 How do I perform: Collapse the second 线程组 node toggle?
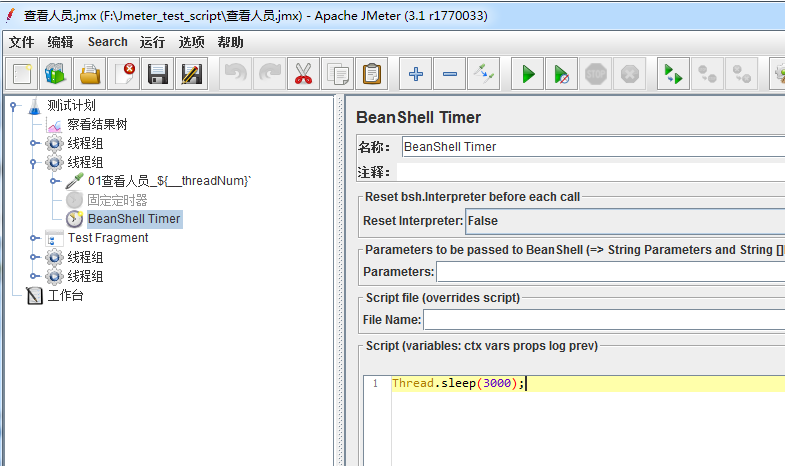tap(33, 162)
